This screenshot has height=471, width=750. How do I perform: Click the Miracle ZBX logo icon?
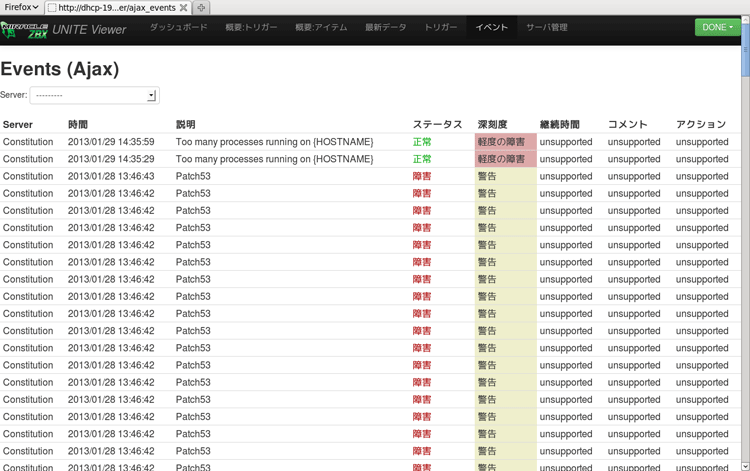click(x=25, y=30)
